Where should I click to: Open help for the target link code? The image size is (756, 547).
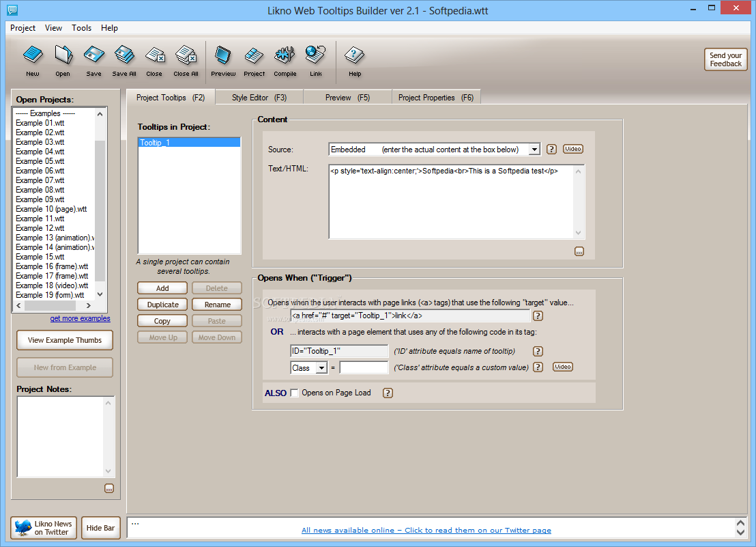point(538,316)
